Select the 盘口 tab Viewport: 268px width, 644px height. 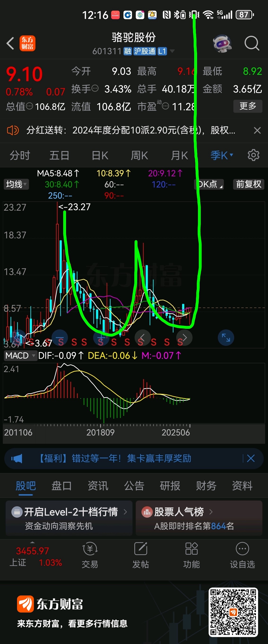pyautogui.click(x=62, y=486)
